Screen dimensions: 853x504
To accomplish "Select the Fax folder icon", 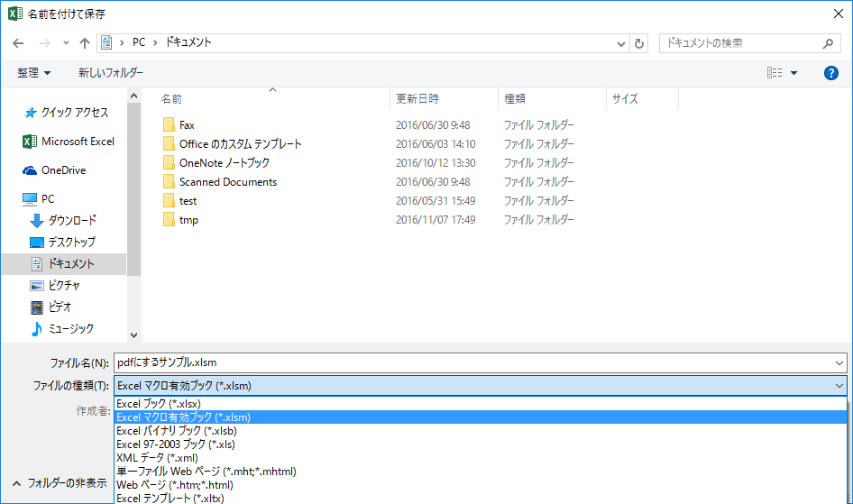I will coord(169,125).
